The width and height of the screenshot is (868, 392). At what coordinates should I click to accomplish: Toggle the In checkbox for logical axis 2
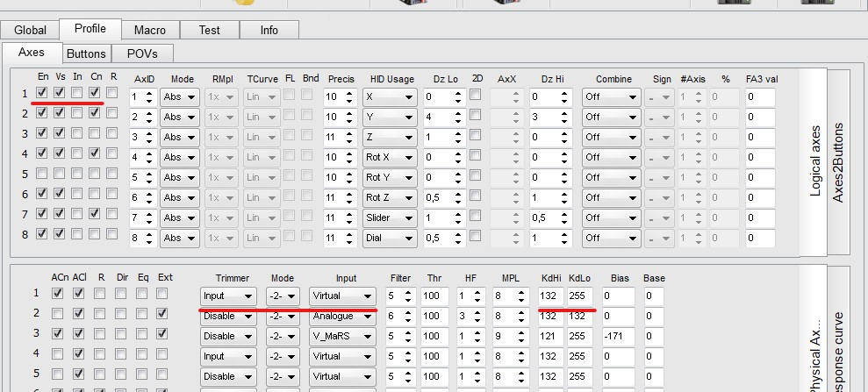tap(77, 113)
